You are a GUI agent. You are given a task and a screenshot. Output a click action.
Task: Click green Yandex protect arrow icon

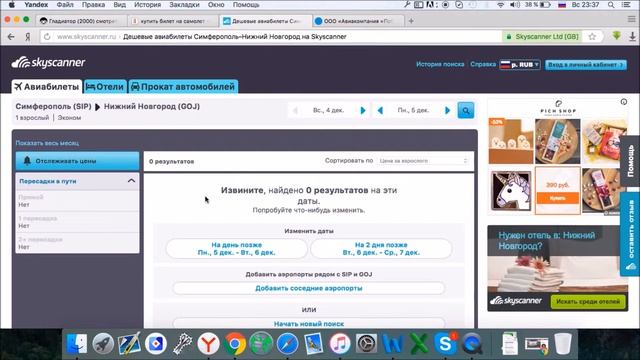pyautogui.click(x=616, y=36)
